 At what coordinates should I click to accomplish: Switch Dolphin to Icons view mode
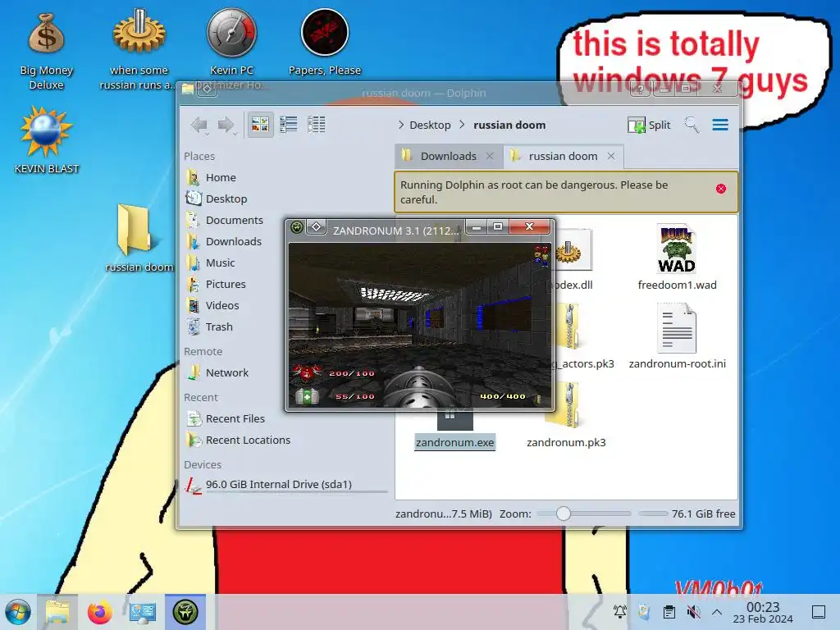pyautogui.click(x=260, y=125)
